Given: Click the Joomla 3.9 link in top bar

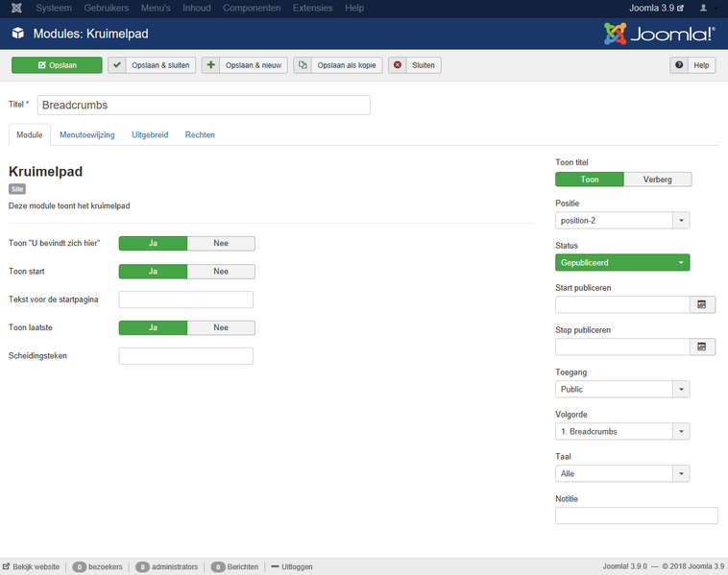Looking at the screenshot, I should coord(656,8).
